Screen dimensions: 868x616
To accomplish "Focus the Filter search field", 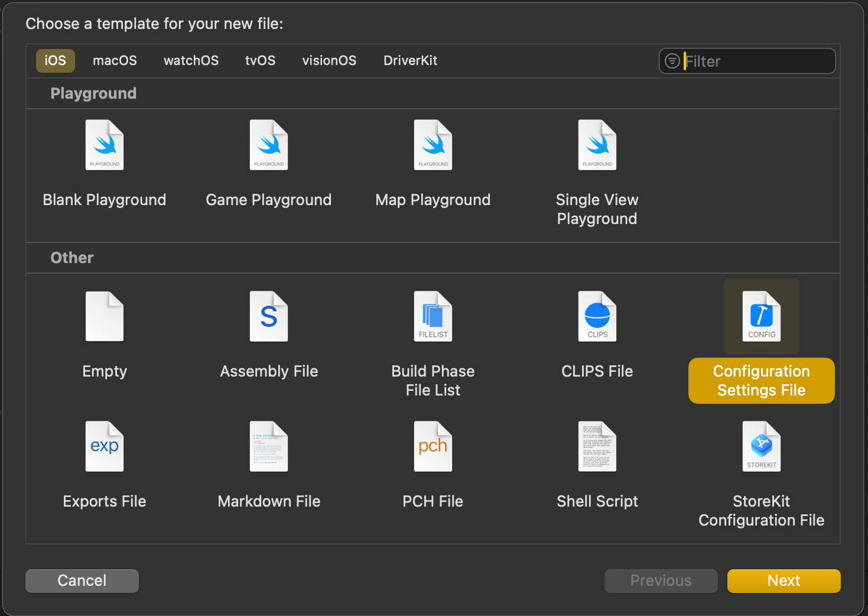I will 747,61.
